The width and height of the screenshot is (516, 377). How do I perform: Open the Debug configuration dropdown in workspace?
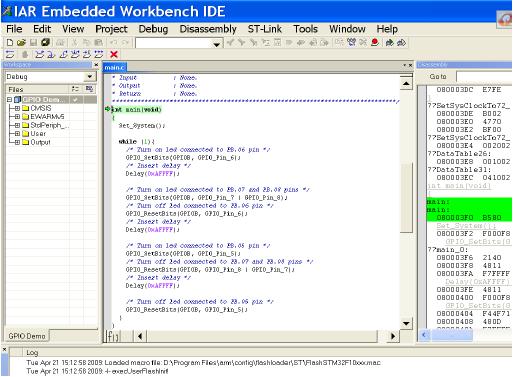point(89,77)
